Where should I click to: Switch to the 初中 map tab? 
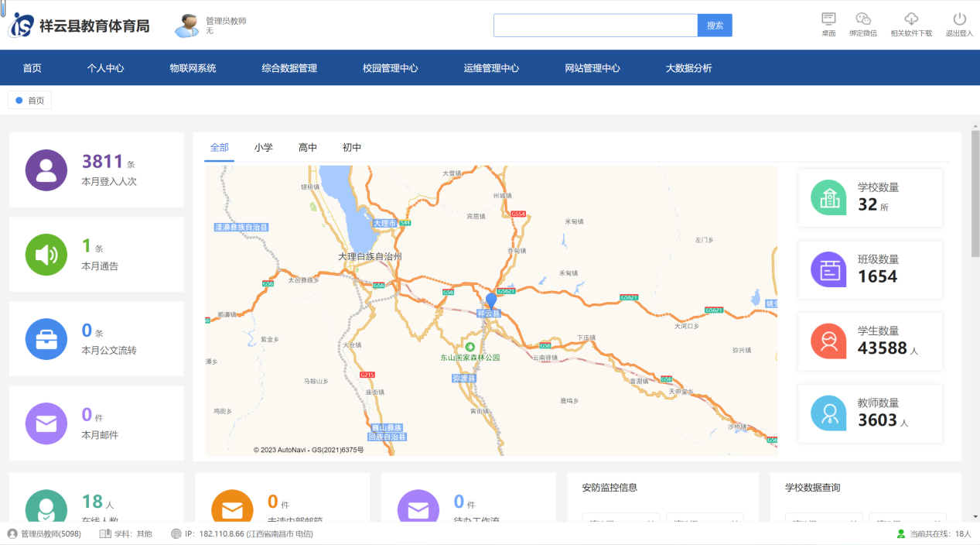(x=352, y=147)
